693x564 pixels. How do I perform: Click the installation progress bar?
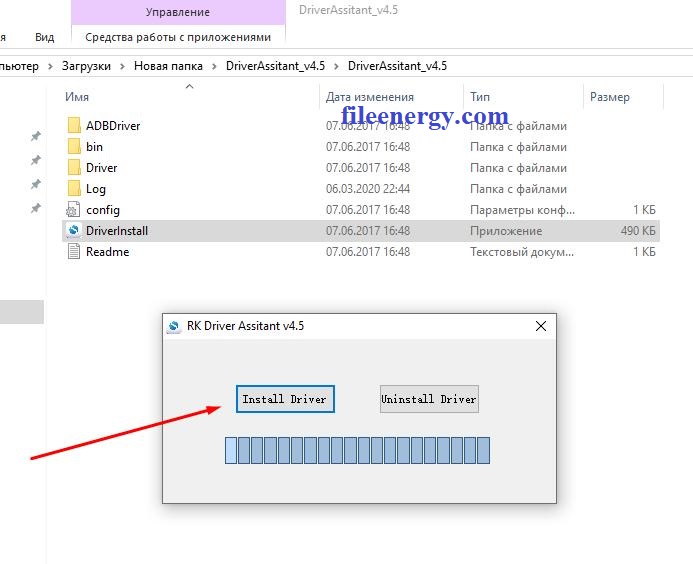tap(357, 450)
